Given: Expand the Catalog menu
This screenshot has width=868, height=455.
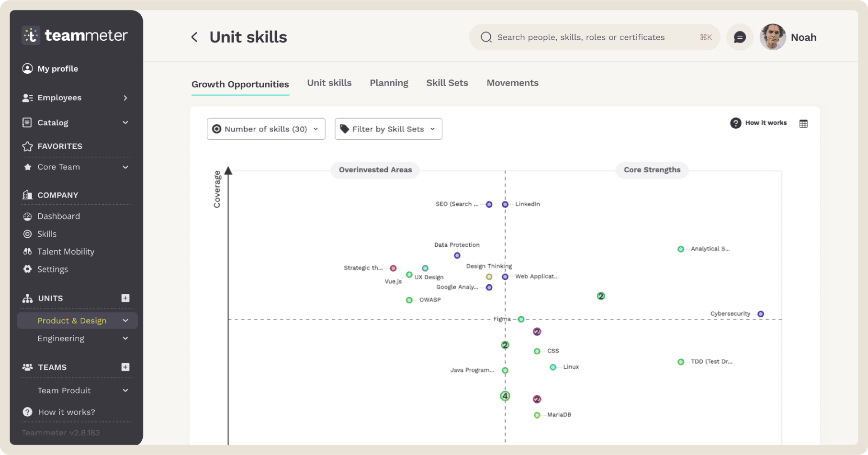Looking at the screenshot, I should (x=75, y=123).
